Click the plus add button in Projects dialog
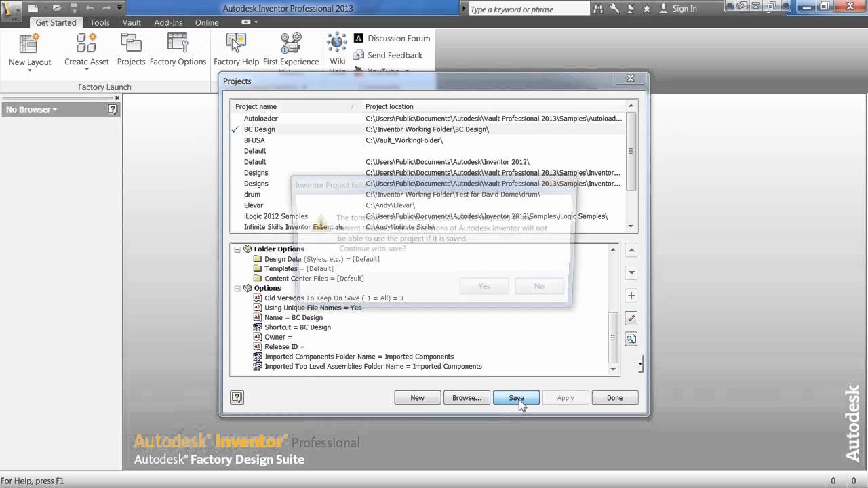Screen dimensions: 868x488 (631, 296)
